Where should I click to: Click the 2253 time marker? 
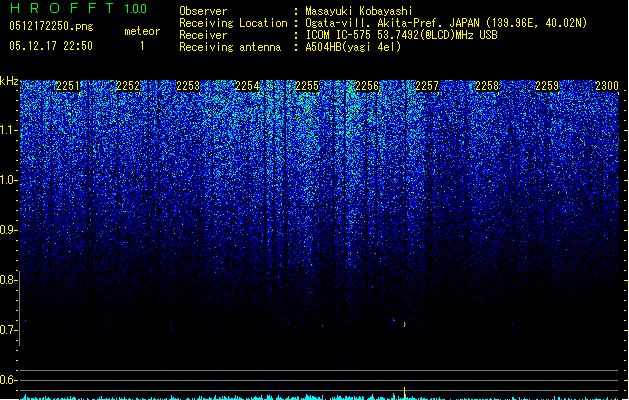[x=188, y=86]
